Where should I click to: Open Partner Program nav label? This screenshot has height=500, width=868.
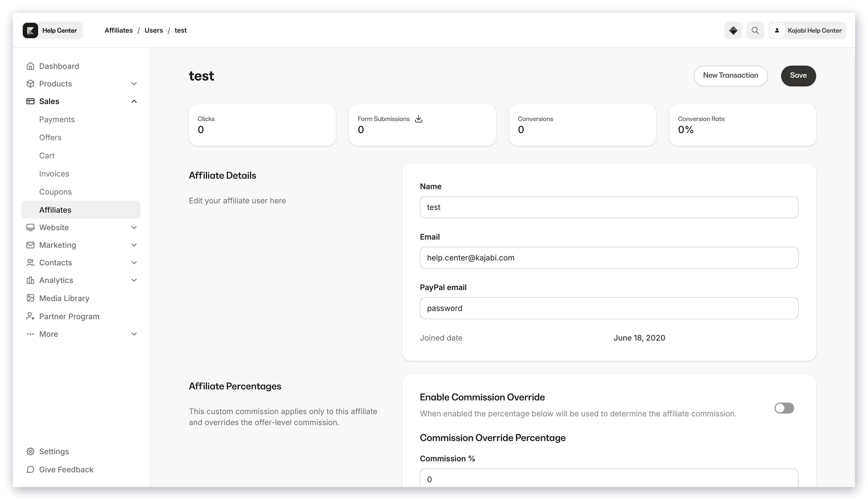click(x=69, y=316)
